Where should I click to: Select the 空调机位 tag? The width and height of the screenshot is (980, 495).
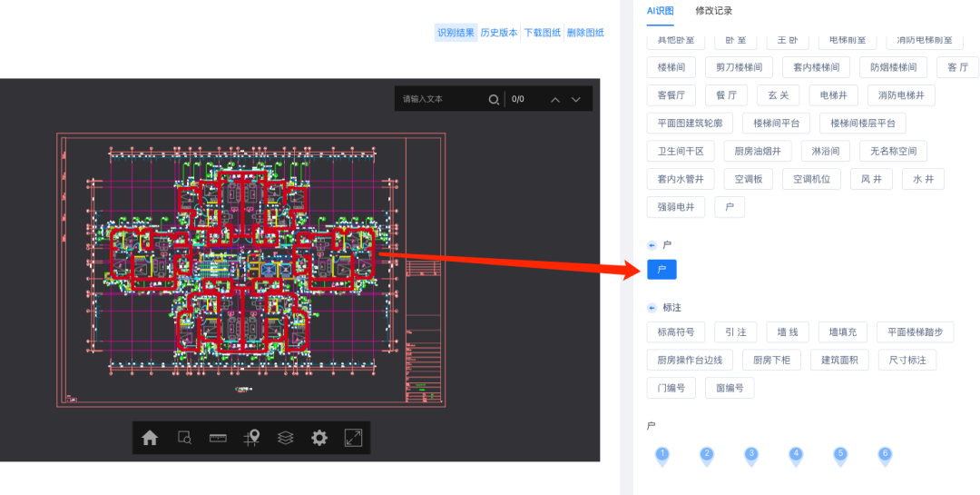811,179
